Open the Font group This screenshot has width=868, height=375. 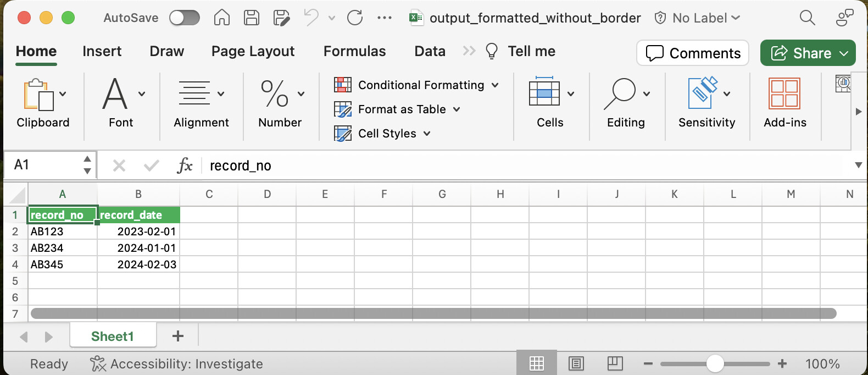pyautogui.click(x=124, y=103)
